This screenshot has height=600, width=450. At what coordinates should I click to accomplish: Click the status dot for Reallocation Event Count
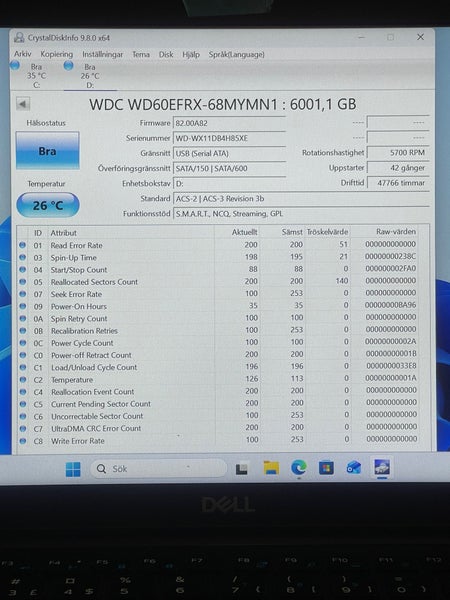click(x=23, y=392)
